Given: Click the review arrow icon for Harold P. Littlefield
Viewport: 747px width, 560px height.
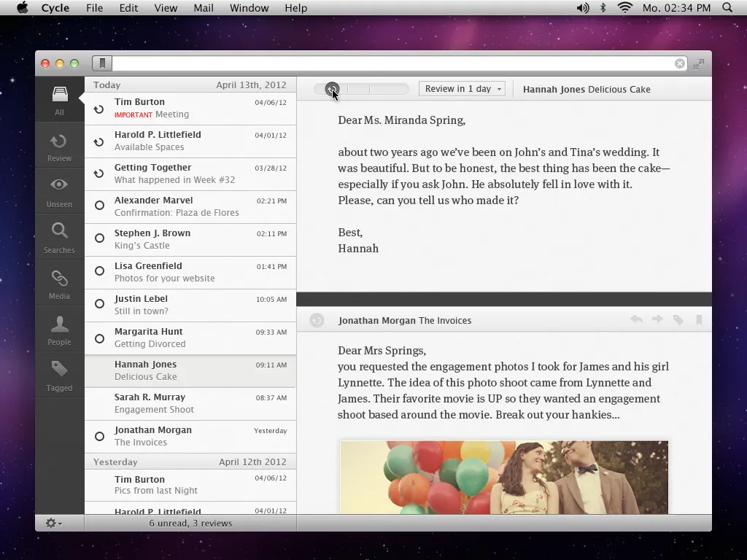Looking at the screenshot, I should click(98, 142).
